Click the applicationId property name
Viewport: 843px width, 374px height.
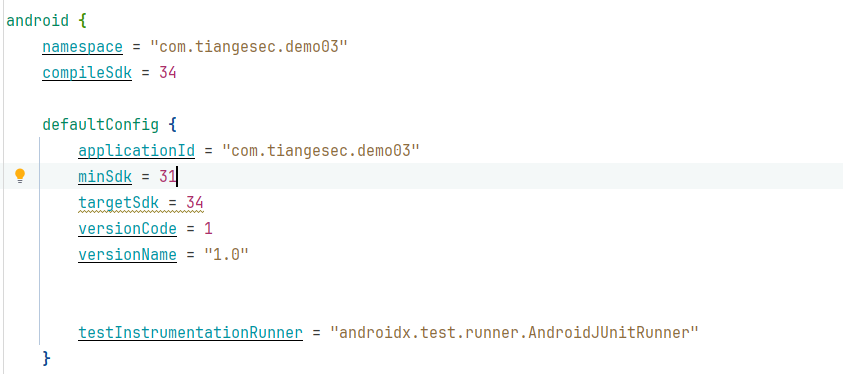(137, 150)
